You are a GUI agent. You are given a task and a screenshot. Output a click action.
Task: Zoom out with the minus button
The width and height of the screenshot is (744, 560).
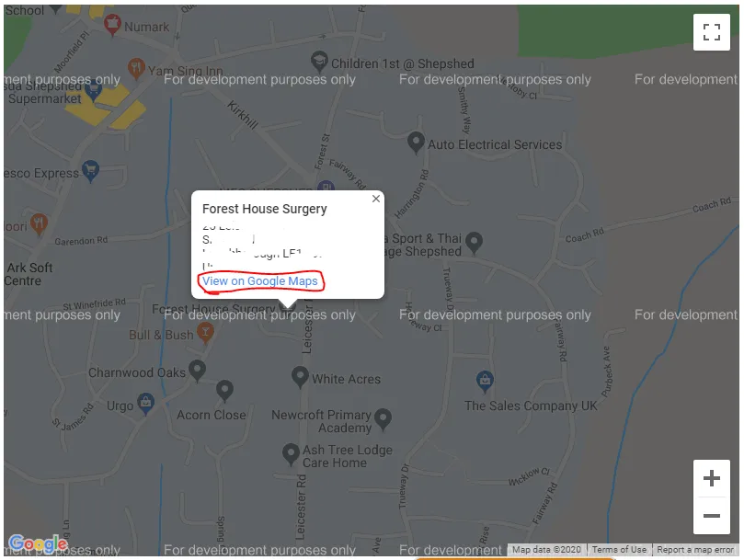[711, 516]
